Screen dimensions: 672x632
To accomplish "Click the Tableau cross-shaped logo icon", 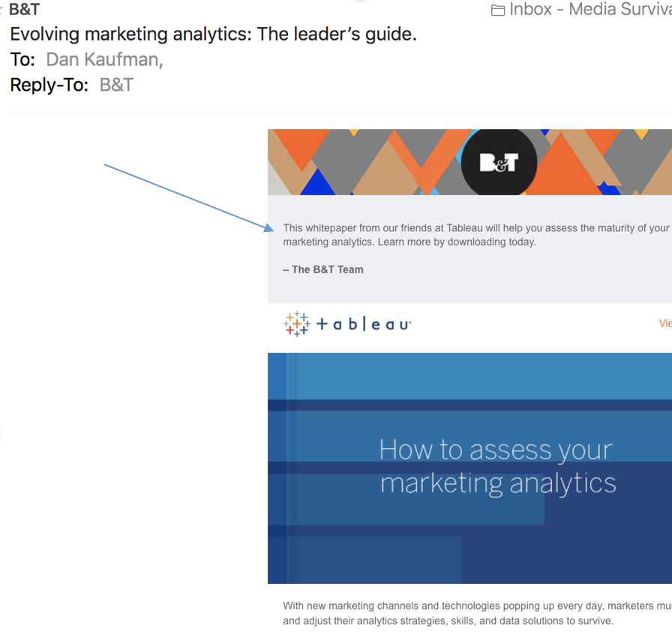I will point(296,324).
